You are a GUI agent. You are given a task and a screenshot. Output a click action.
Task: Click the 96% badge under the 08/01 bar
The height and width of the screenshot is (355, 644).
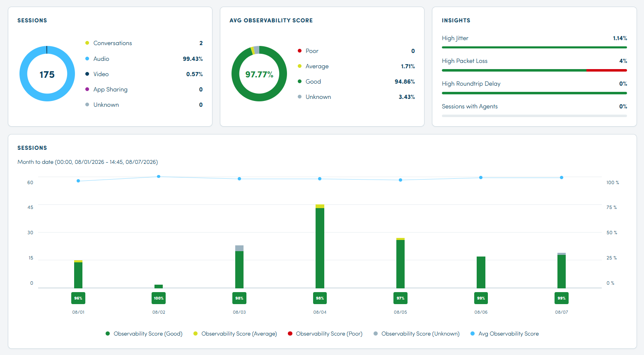coord(78,298)
